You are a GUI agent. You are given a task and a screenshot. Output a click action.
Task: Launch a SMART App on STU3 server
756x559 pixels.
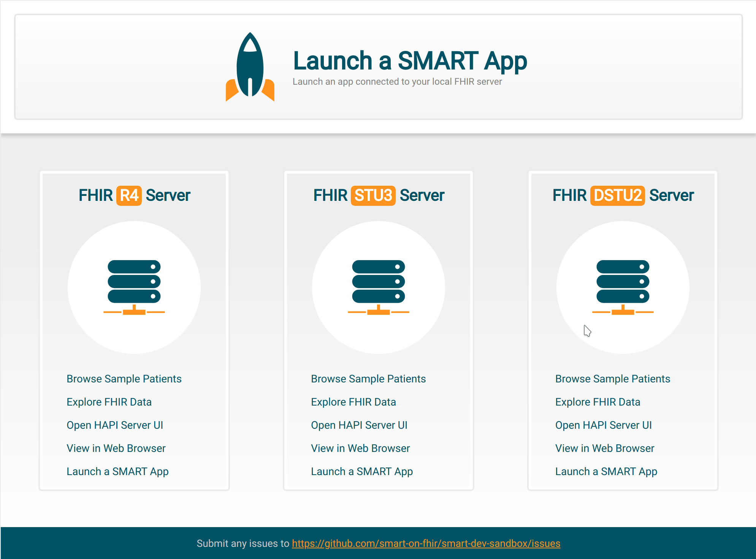362,471
